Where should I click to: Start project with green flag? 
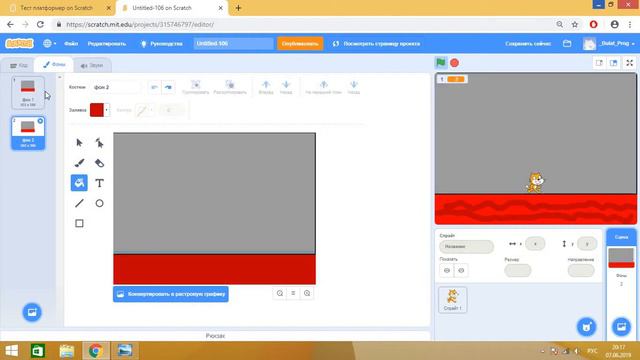coord(441,63)
